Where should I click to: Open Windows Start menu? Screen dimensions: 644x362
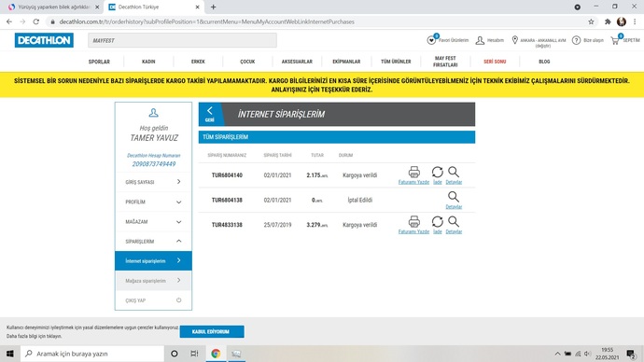click(x=10, y=354)
